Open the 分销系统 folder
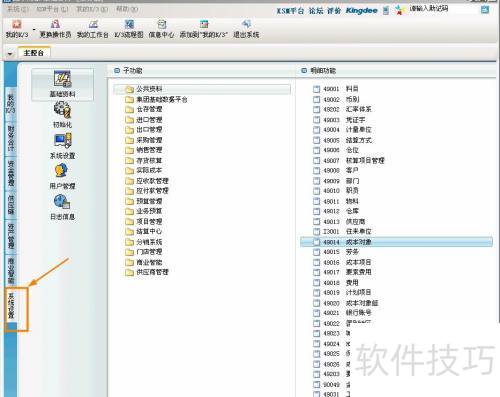 (x=144, y=242)
